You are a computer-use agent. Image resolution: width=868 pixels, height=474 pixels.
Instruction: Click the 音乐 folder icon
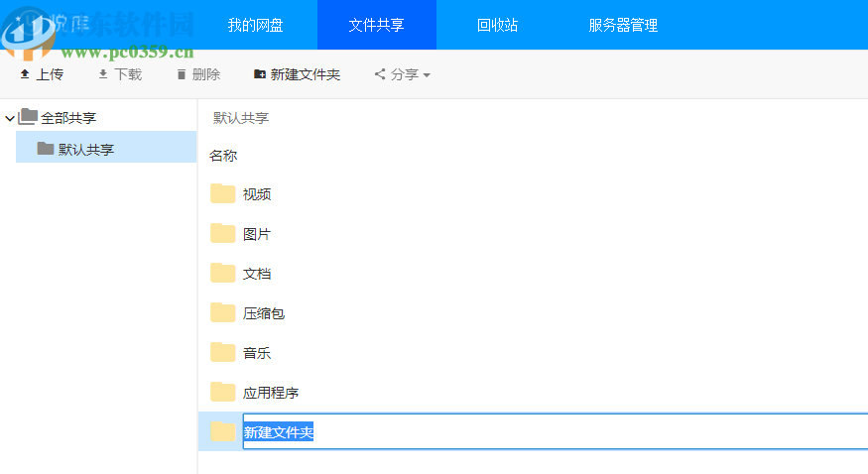[x=223, y=352]
